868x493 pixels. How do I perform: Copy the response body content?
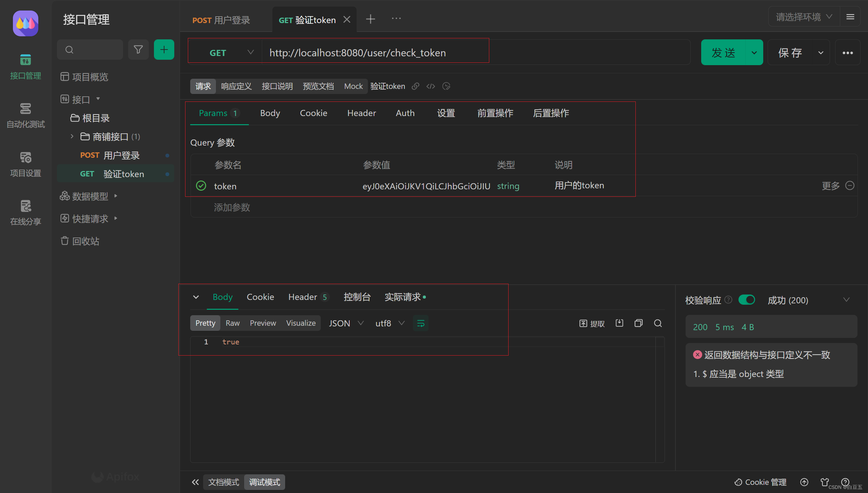(638, 323)
